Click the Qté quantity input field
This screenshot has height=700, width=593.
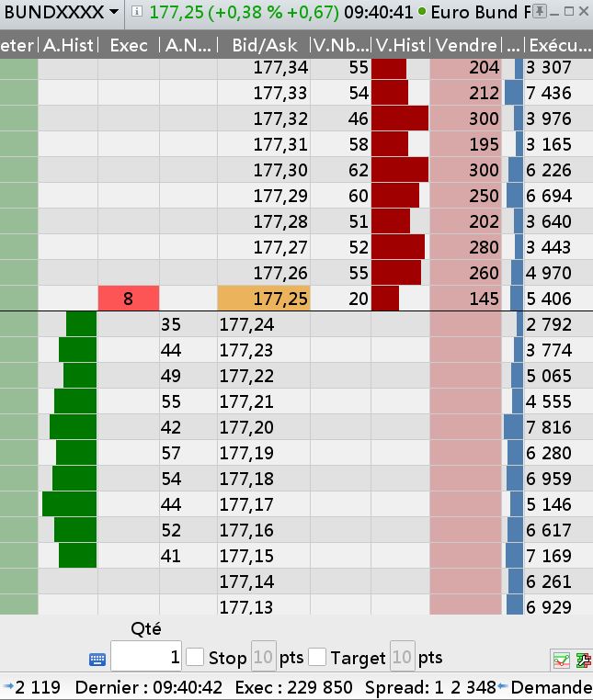147,657
